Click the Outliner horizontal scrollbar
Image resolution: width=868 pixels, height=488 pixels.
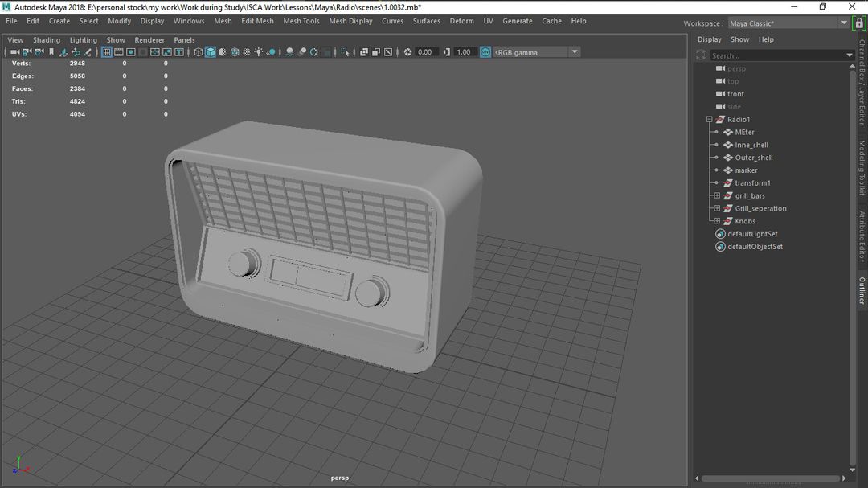[x=770, y=478]
